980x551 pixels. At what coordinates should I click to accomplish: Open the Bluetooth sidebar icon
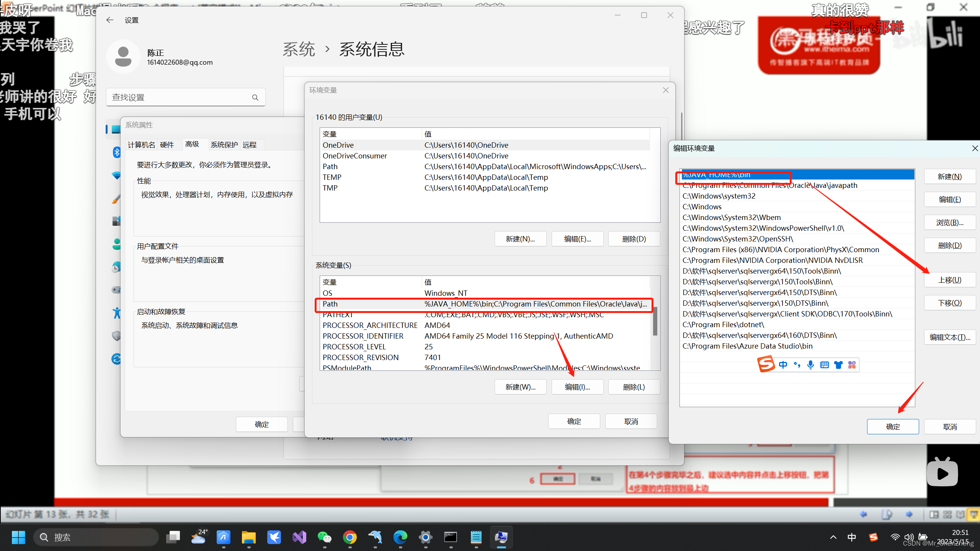point(117,152)
